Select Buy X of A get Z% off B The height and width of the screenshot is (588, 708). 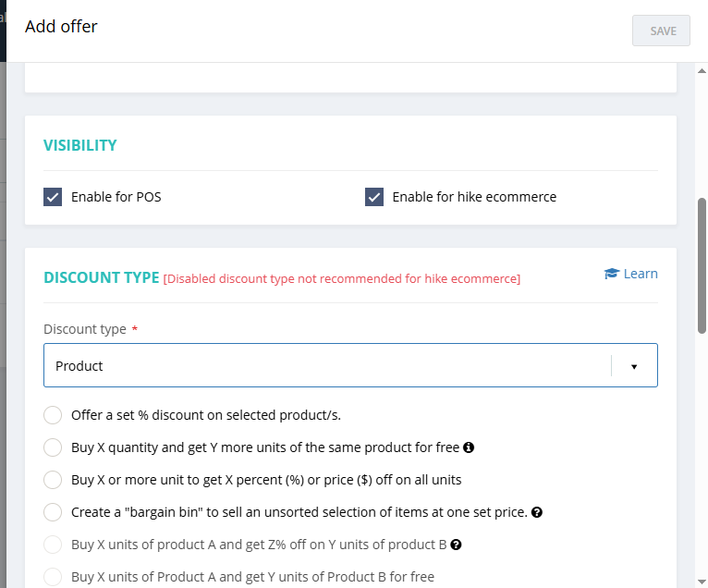[x=53, y=545]
